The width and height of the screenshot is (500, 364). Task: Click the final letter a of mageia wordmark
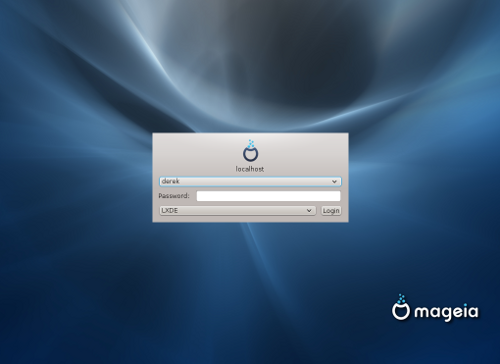coord(473,312)
